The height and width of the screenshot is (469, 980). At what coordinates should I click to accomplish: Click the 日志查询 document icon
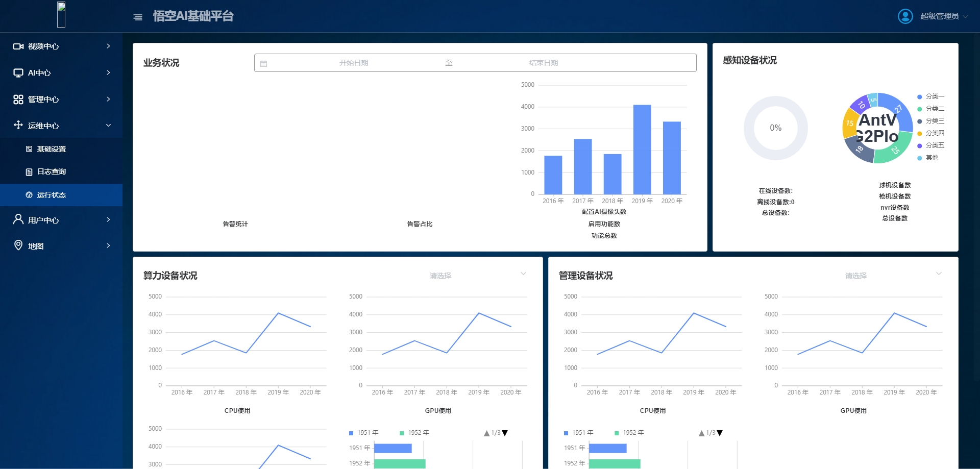click(29, 172)
